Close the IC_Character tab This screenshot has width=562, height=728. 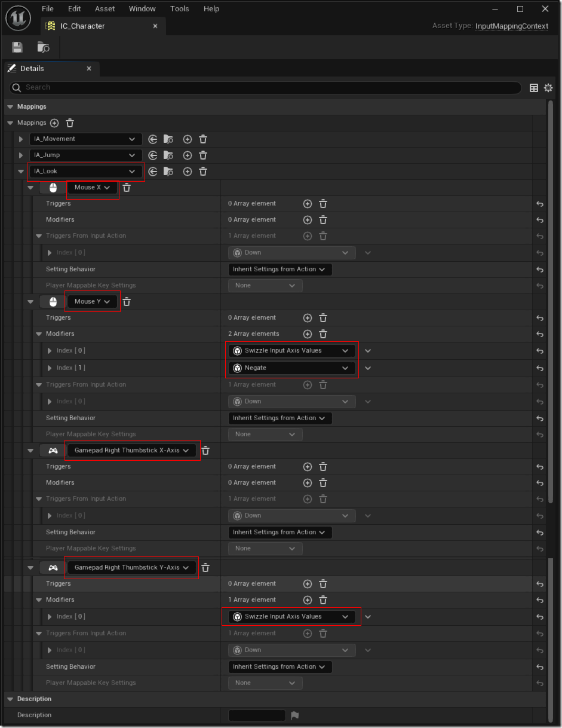(155, 26)
